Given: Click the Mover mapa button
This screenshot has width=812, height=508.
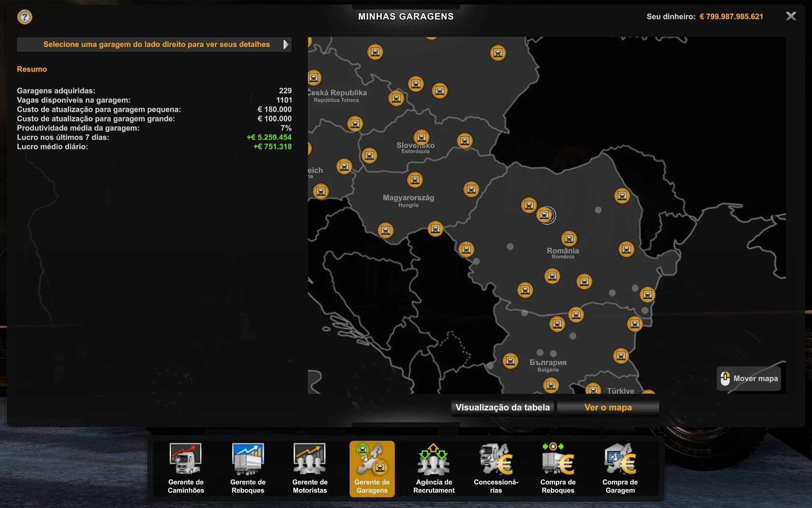Looking at the screenshot, I should (749, 378).
